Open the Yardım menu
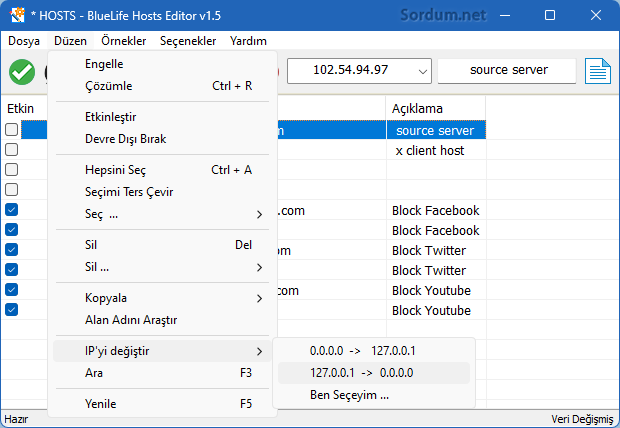 [248, 41]
